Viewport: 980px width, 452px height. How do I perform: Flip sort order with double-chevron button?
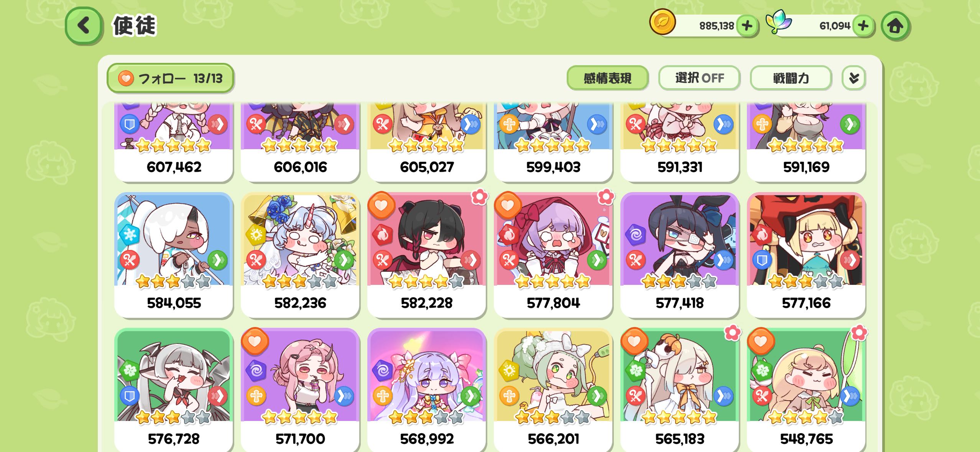(853, 78)
